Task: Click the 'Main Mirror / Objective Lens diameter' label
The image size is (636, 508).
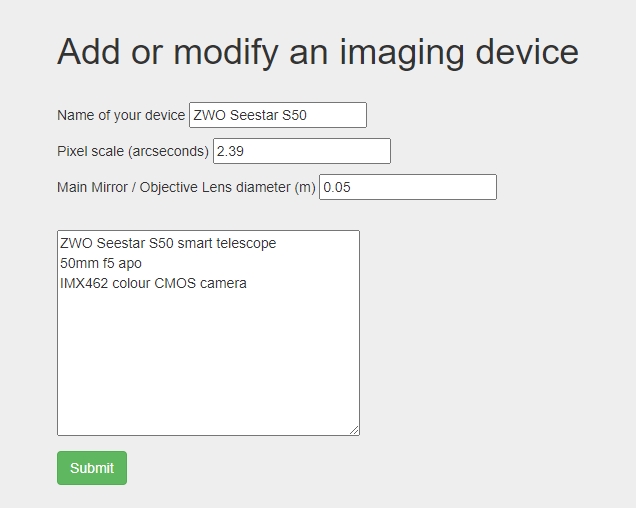Action: click(x=186, y=187)
